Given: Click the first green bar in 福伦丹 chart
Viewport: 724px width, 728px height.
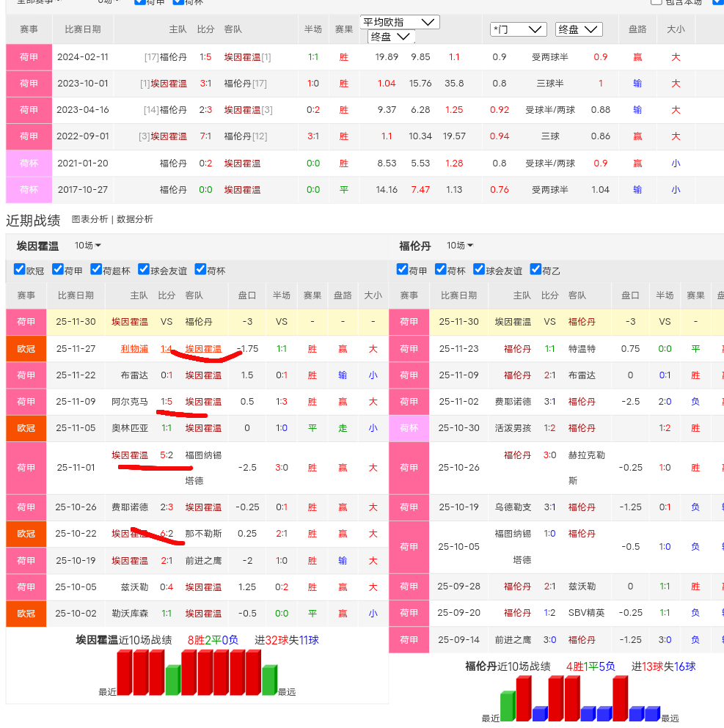Looking at the screenshot, I should pos(508,707).
